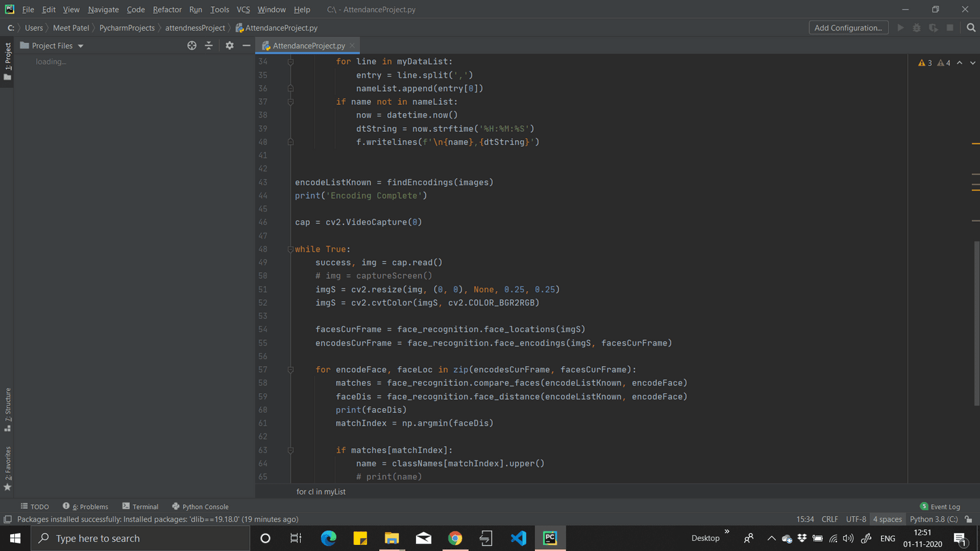Open the Terminal tool window

pyautogui.click(x=140, y=506)
